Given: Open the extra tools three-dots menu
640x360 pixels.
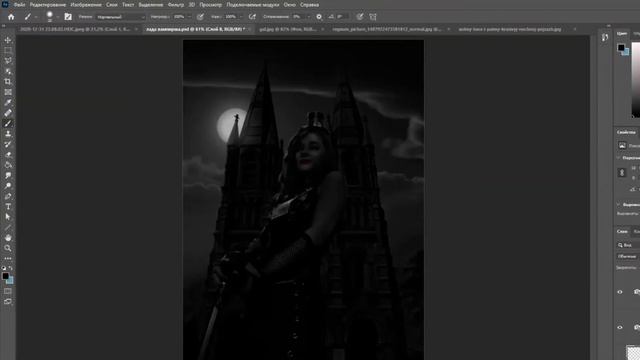Looking at the screenshot, I should (8, 259).
